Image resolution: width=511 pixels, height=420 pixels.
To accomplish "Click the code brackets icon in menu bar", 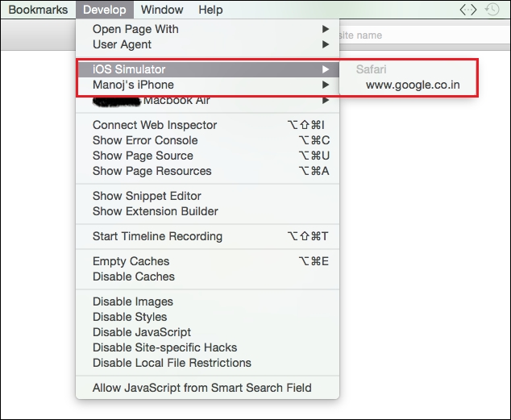I will (x=468, y=10).
